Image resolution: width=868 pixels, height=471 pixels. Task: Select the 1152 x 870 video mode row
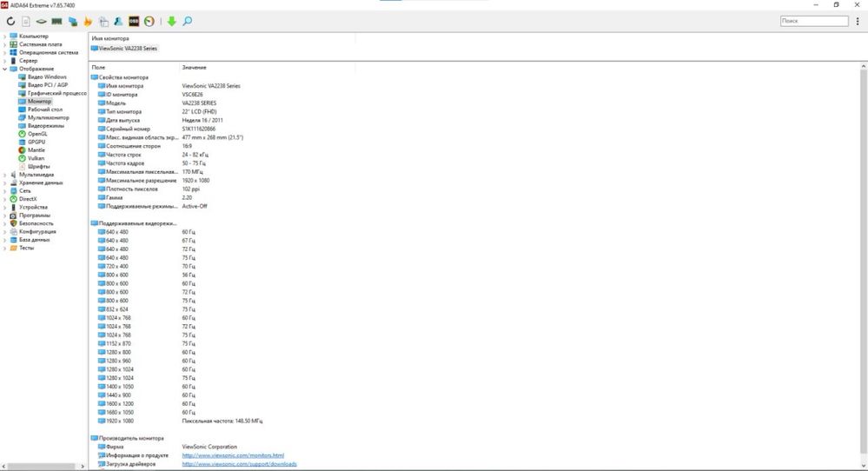pos(147,344)
